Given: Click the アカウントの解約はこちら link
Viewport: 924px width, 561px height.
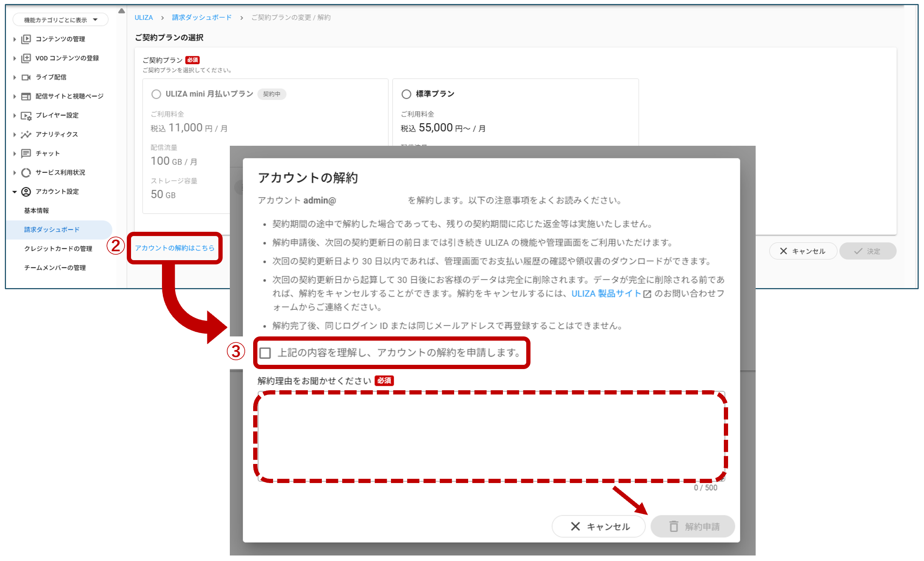Looking at the screenshot, I should [x=175, y=248].
